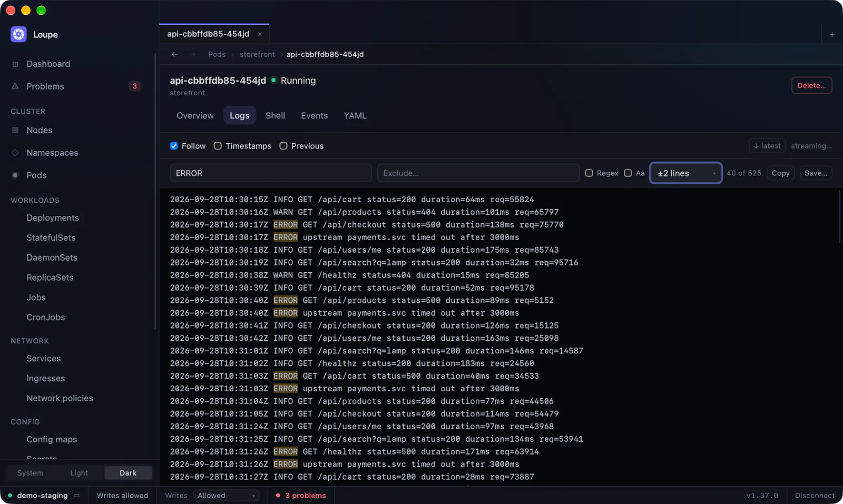Click the log line with req=34533
Viewport: 843px width, 504px height.
coord(354,376)
